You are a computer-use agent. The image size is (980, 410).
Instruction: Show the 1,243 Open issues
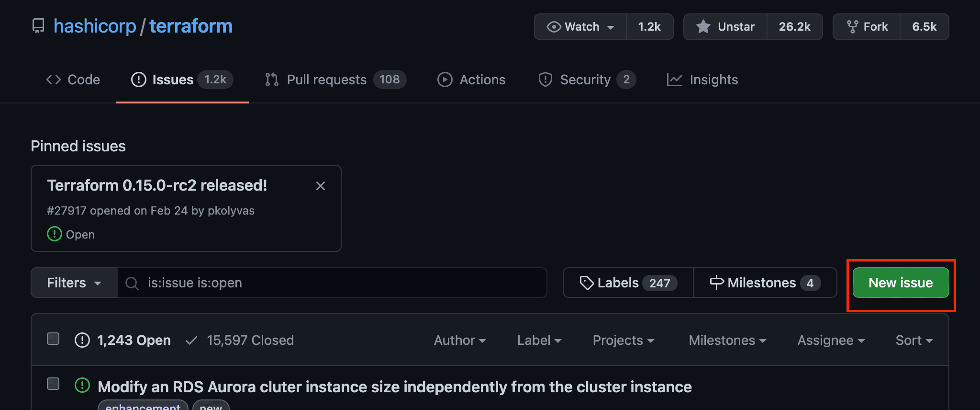click(x=123, y=340)
